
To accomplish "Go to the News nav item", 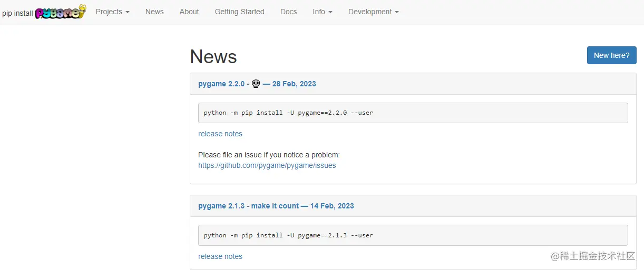I will point(154,12).
